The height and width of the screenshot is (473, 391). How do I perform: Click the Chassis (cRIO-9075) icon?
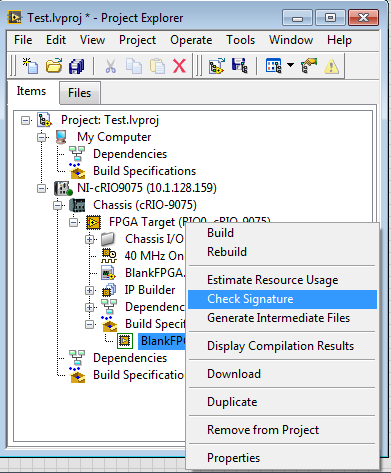[77, 205]
